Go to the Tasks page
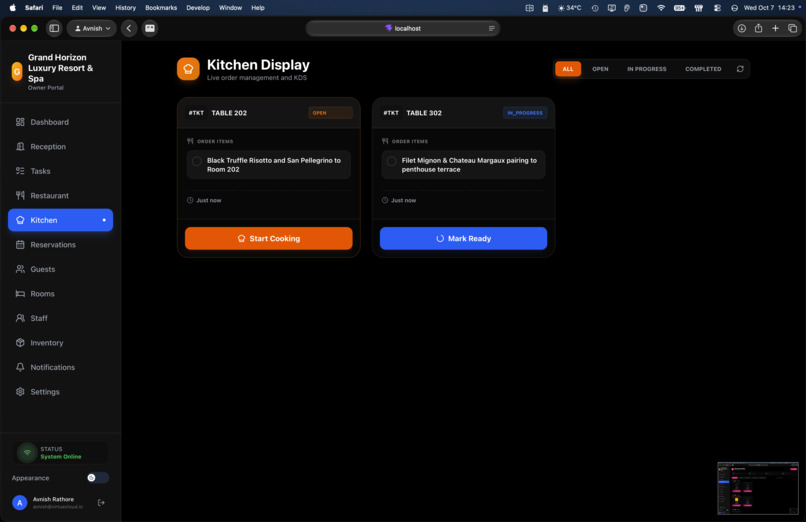 tap(60, 171)
